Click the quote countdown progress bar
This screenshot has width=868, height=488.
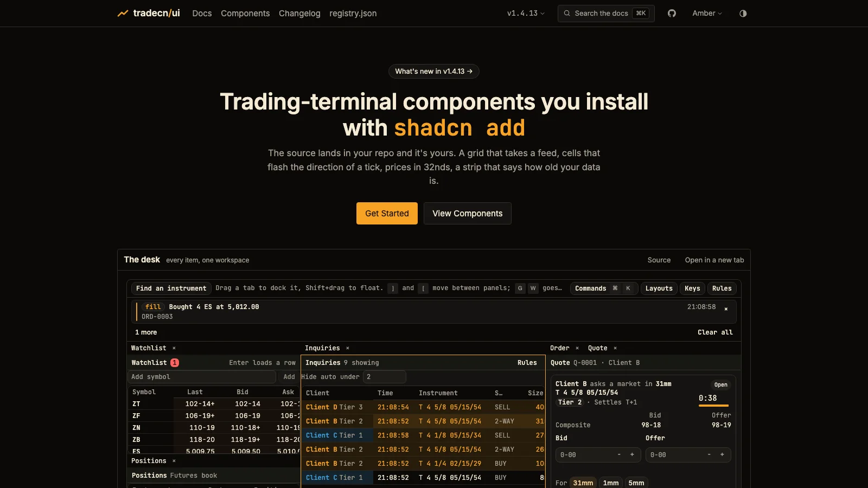[x=713, y=405]
